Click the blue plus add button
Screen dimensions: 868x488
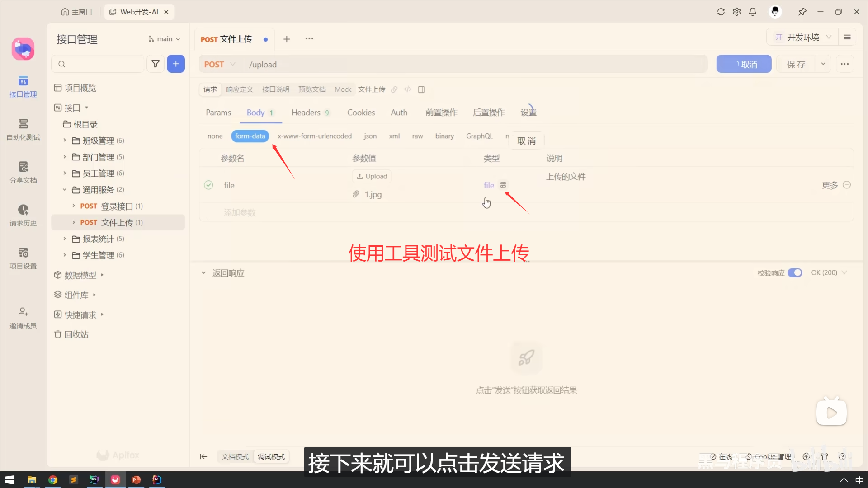(176, 64)
